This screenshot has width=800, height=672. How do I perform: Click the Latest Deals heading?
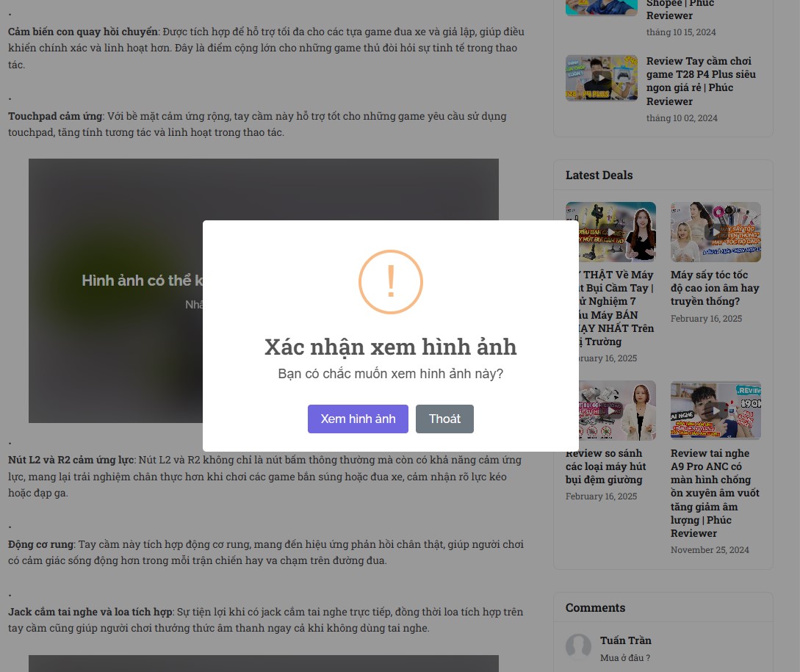[599, 175]
